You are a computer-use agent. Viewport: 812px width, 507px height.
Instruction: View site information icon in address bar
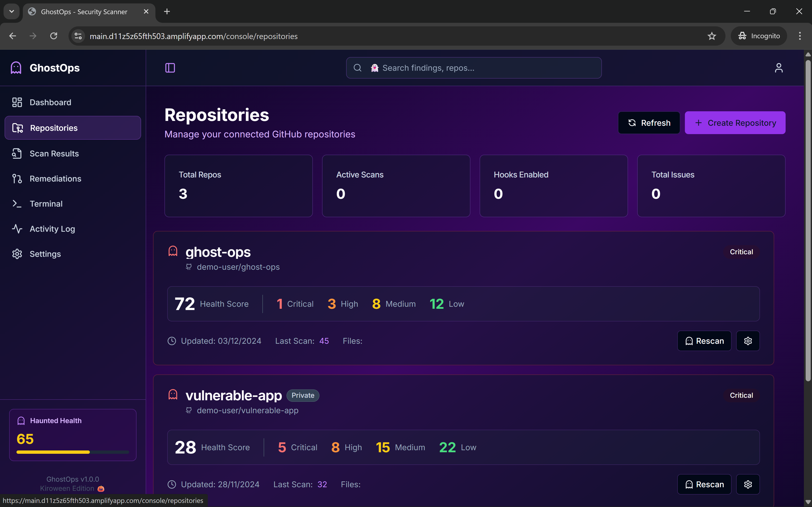(78, 36)
